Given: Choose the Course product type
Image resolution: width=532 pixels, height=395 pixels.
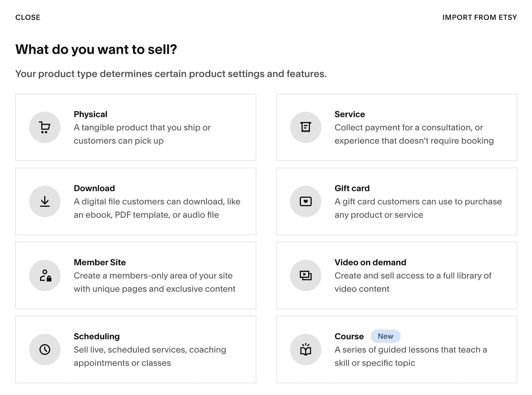Looking at the screenshot, I should pos(396,349).
